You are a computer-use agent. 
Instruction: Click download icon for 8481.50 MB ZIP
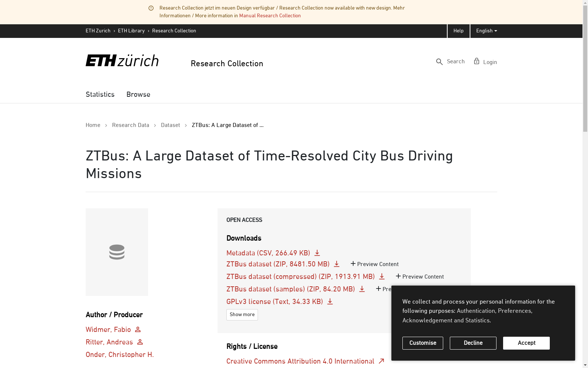coord(337,264)
